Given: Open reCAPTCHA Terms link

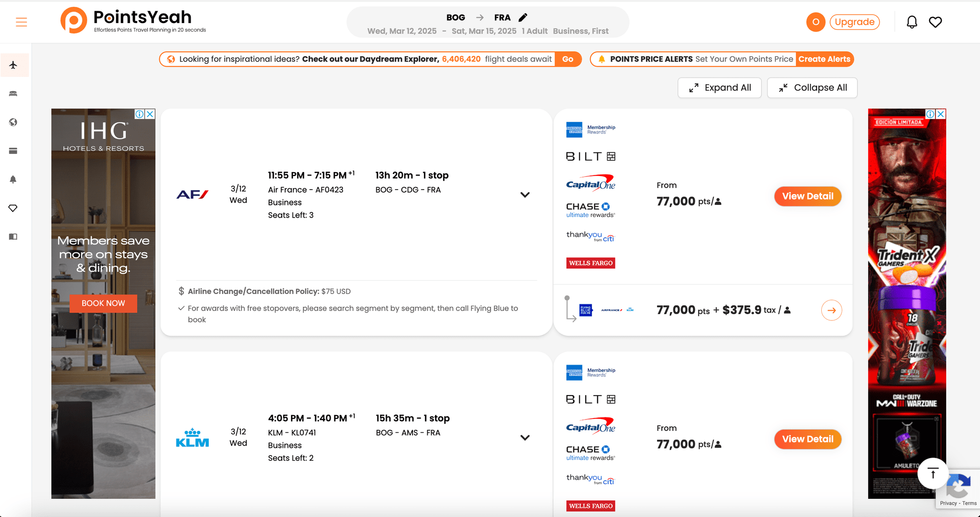Looking at the screenshot, I should [x=969, y=503].
